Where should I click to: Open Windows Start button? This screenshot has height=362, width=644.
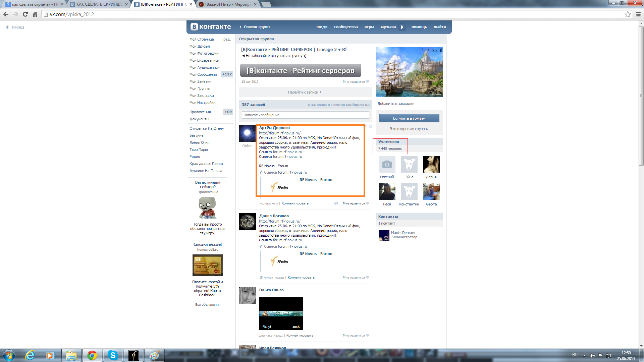(x=9, y=355)
